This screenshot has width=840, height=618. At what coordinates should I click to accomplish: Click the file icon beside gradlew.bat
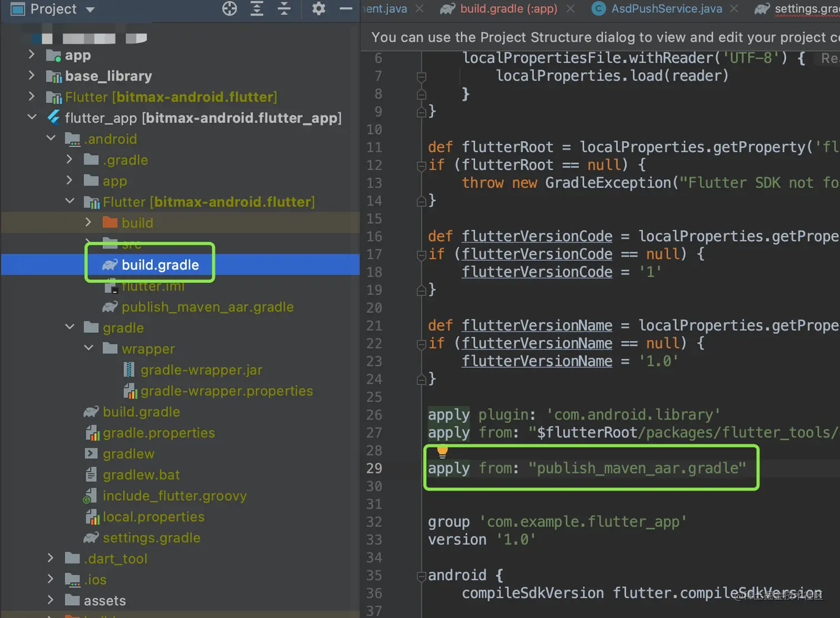(x=91, y=475)
